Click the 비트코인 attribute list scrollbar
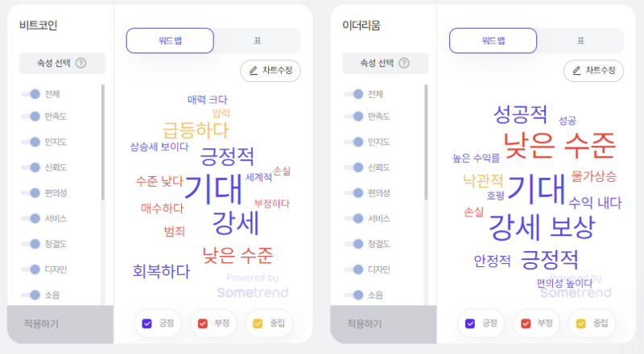 tap(103, 142)
